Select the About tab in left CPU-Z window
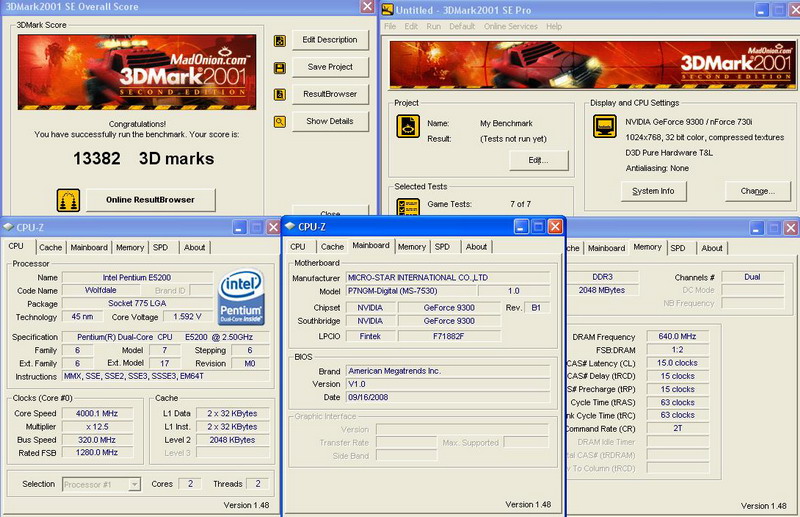Image resolution: width=800 pixels, height=517 pixels. [x=194, y=248]
